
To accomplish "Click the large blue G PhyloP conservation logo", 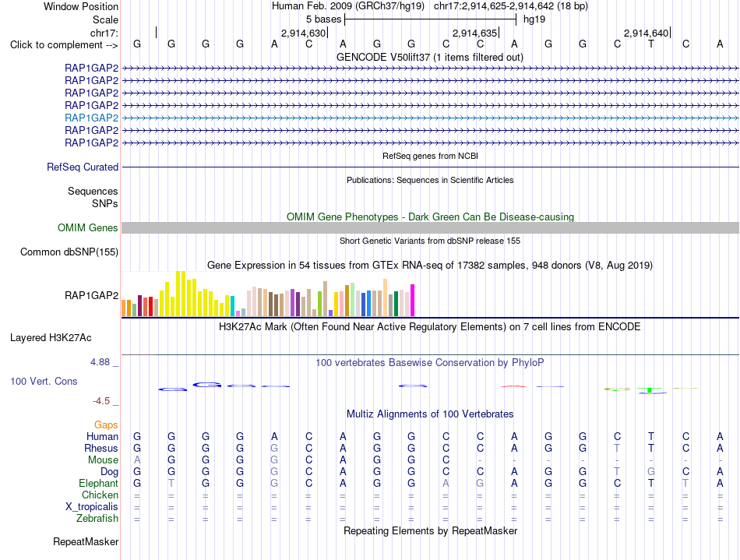I will 206,385.
